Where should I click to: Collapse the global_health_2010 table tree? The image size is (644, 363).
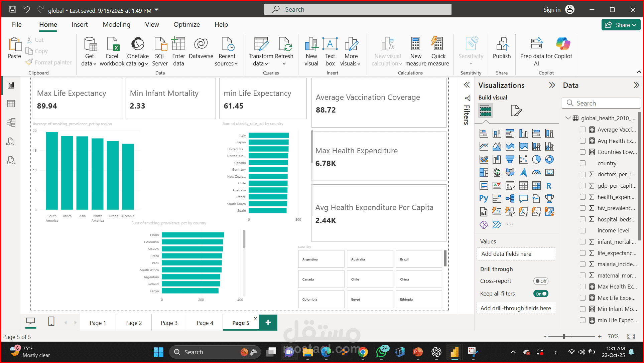pos(568,118)
